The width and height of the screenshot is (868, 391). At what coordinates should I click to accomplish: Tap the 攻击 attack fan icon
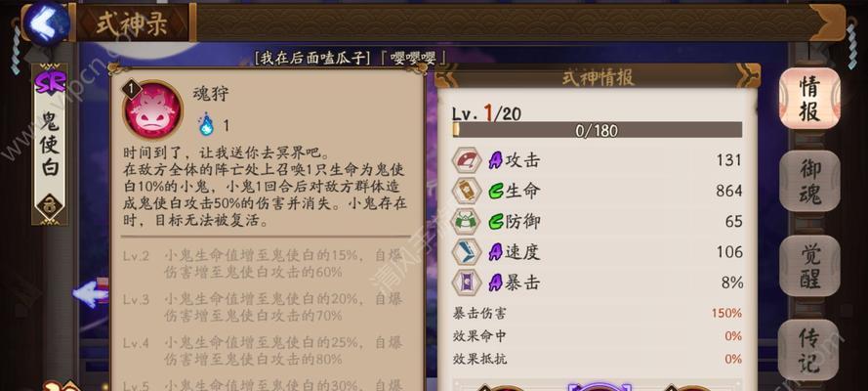point(466,160)
